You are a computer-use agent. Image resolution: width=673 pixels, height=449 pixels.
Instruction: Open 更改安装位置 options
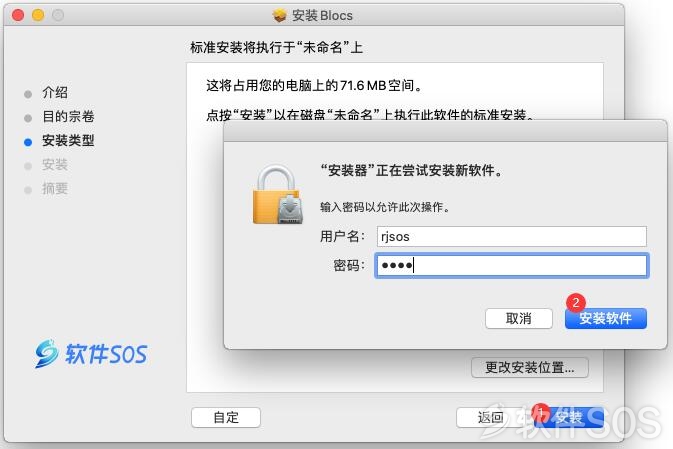click(x=530, y=367)
